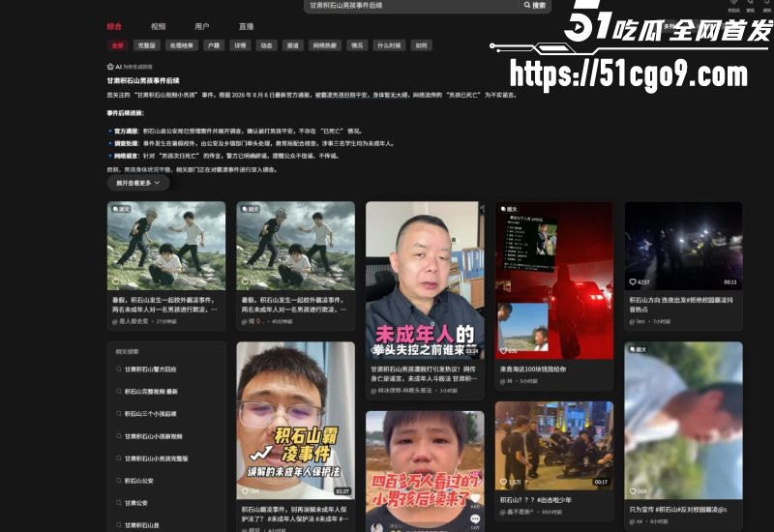Like the 积石山霸凌事件 video
This screenshot has height=532, width=774.
[x=246, y=491]
